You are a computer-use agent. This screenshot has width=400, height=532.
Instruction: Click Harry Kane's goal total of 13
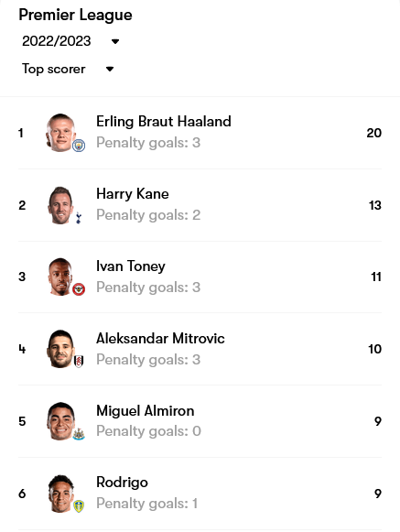(x=375, y=205)
